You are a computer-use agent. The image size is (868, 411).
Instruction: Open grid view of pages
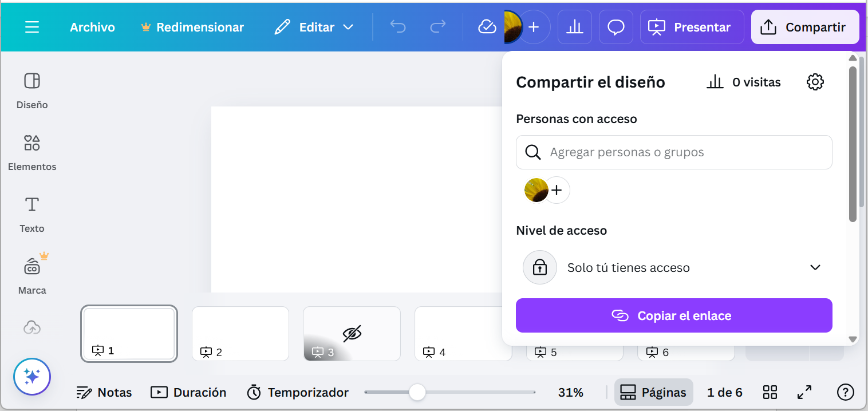[770, 392]
